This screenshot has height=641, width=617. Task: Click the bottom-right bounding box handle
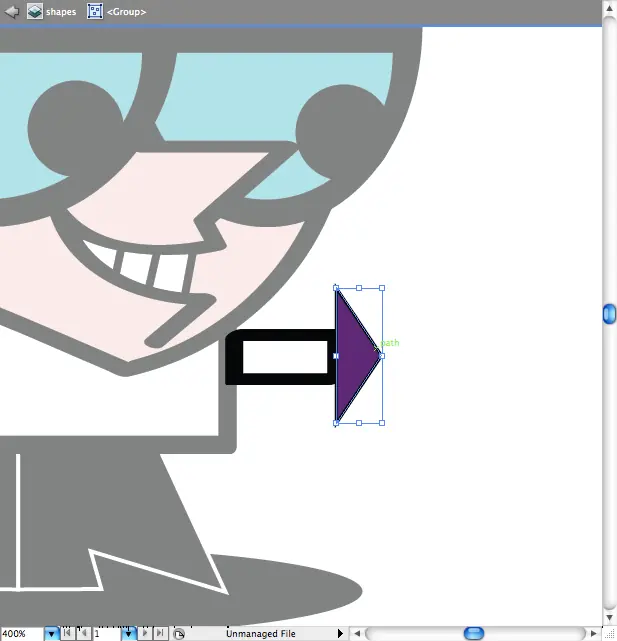click(382, 423)
